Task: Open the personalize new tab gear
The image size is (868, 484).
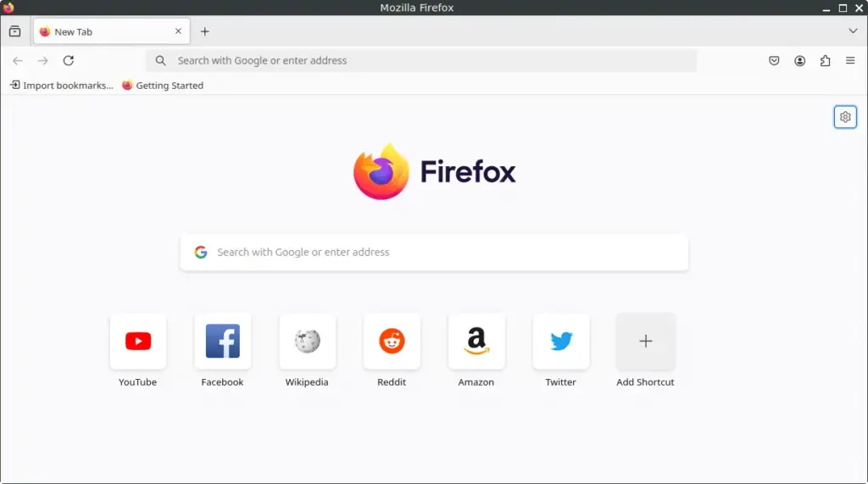Action: click(x=845, y=117)
